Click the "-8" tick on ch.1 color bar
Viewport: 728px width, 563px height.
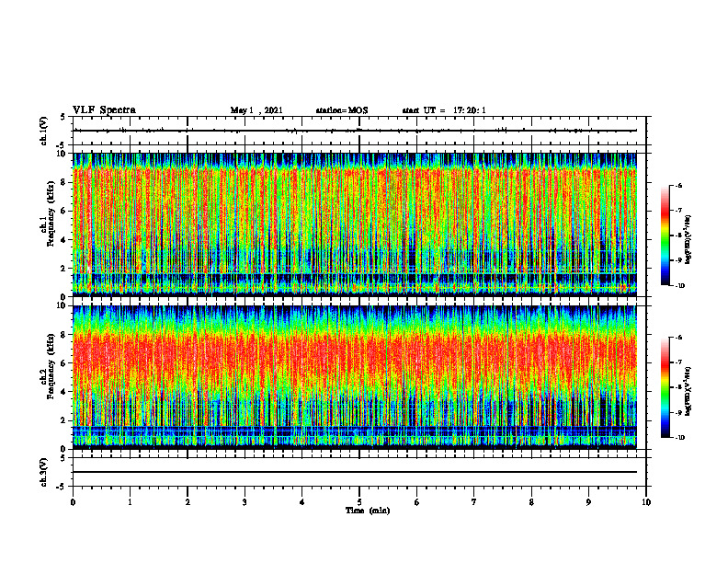pos(678,236)
